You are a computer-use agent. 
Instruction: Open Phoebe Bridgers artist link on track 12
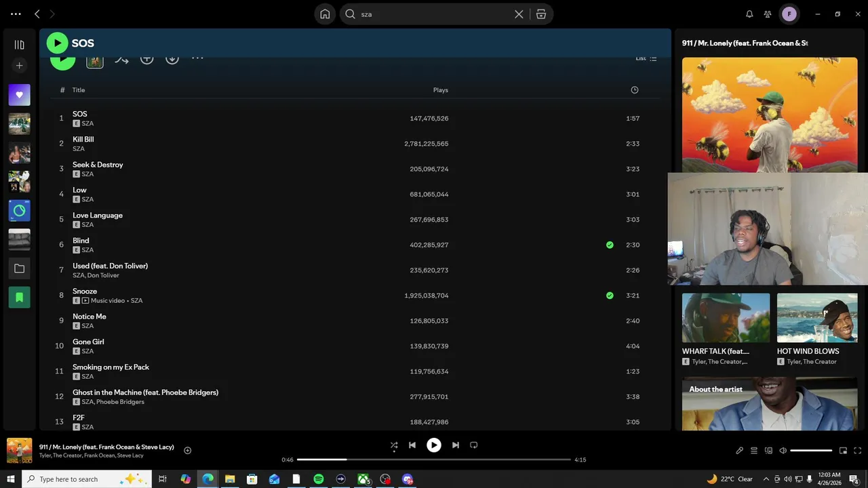[120, 402]
